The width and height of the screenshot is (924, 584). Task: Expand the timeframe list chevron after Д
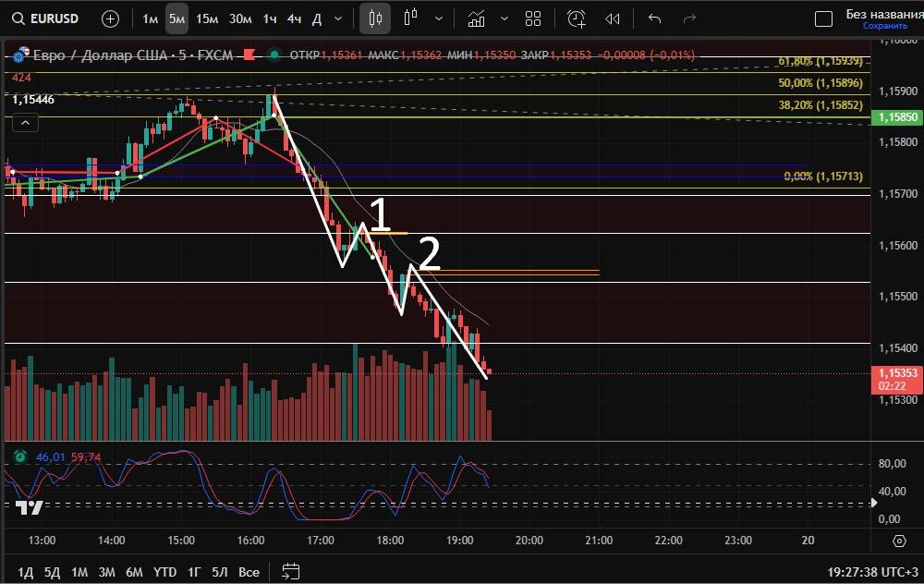click(338, 18)
